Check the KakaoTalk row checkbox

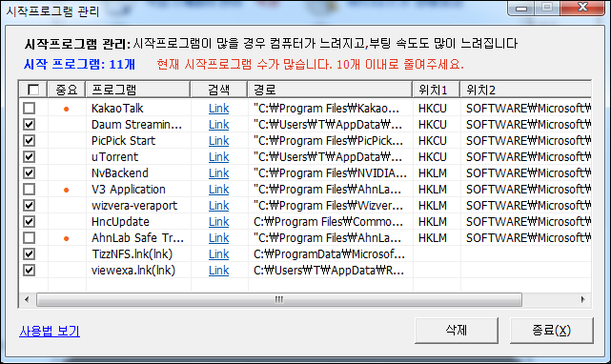(30, 108)
